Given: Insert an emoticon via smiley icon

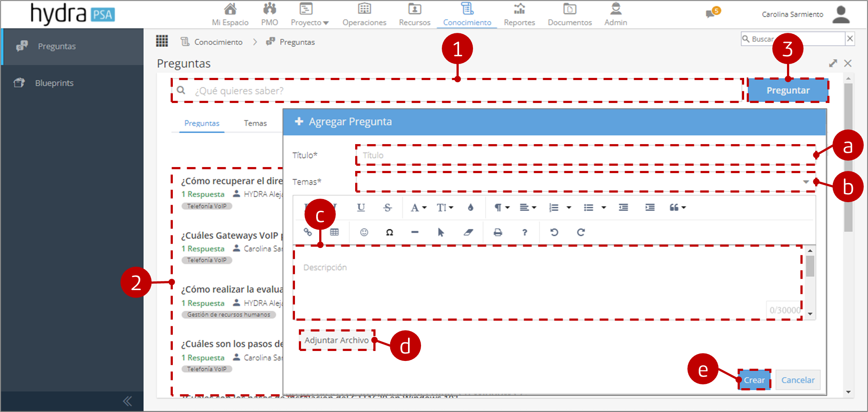Looking at the screenshot, I should [x=364, y=232].
